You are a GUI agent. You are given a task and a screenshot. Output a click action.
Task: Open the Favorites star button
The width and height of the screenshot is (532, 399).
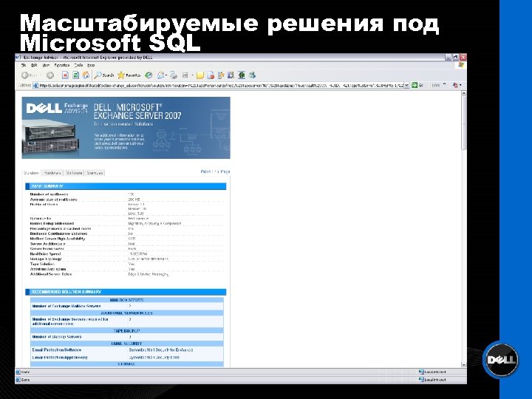click(129, 75)
